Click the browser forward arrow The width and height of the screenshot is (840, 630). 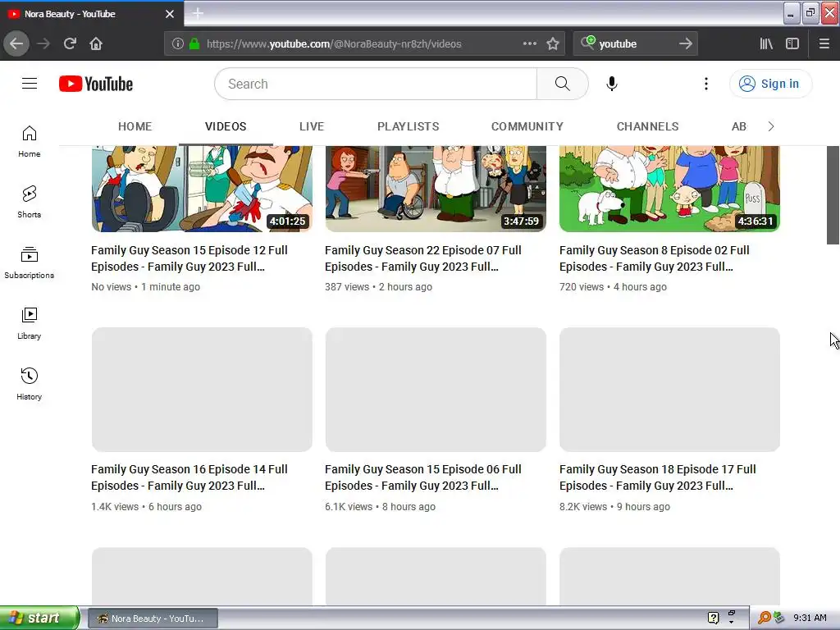click(x=43, y=43)
